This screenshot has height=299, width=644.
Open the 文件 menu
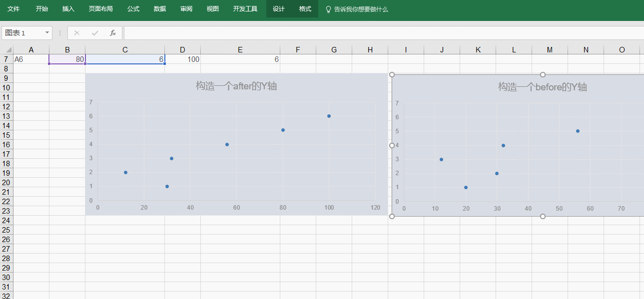13,9
